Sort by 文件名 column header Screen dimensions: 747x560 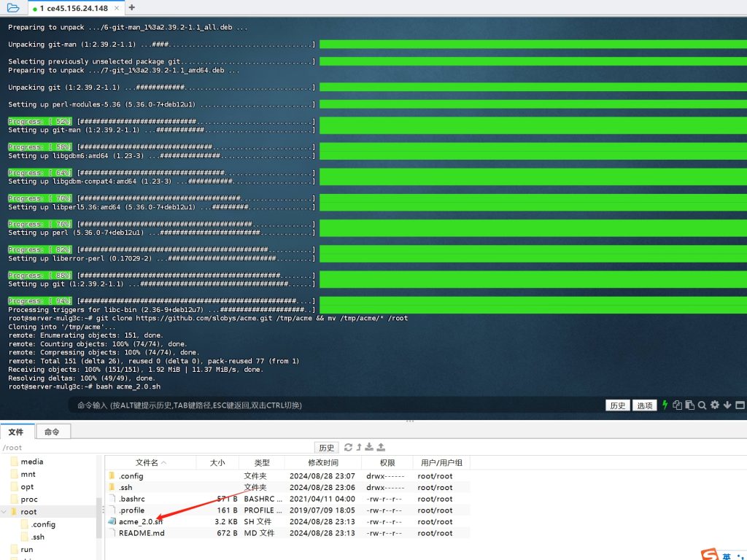(150, 462)
